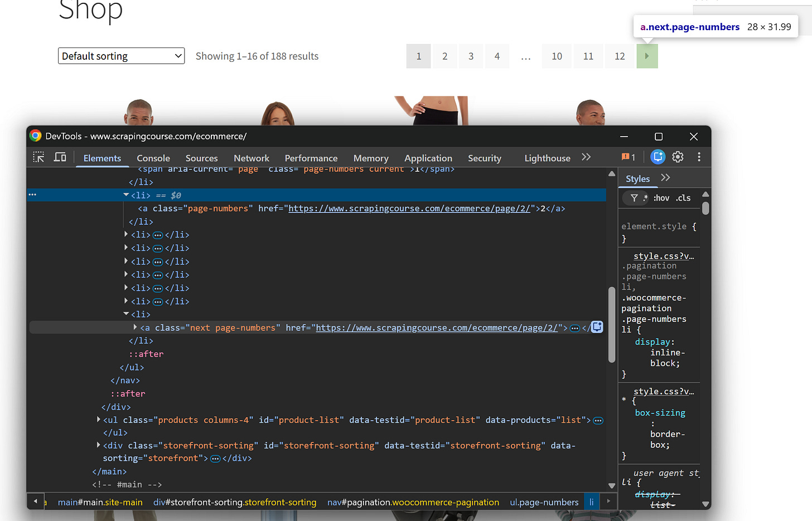Image resolution: width=812 pixels, height=521 pixels.
Task: Collapse the selected li == $0 node
Action: point(126,195)
